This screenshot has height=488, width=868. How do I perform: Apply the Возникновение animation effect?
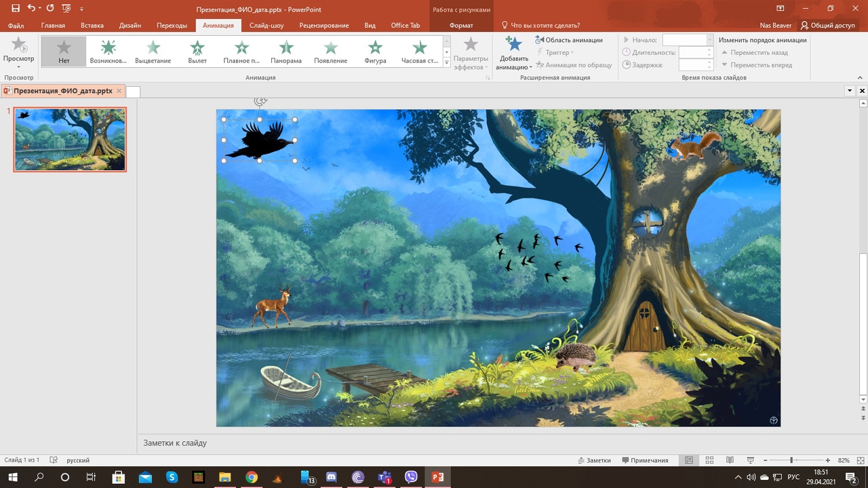pos(108,51)
